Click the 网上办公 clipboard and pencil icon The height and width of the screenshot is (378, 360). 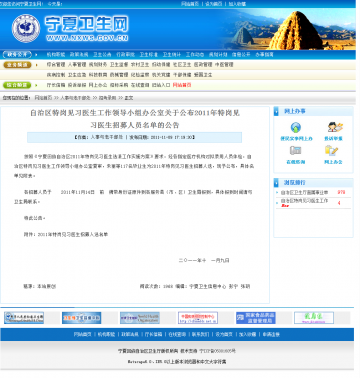[x=332, y=150]
